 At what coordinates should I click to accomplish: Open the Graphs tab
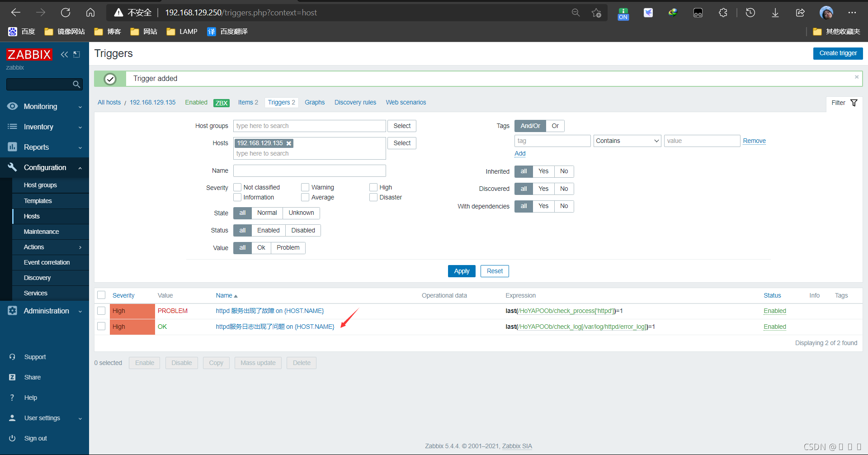(315, 102)
